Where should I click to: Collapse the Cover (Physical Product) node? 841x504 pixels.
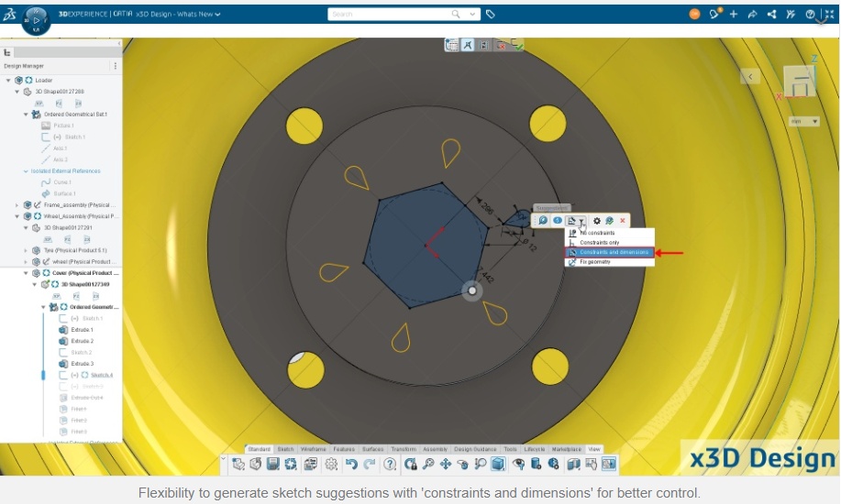(26, 273)
